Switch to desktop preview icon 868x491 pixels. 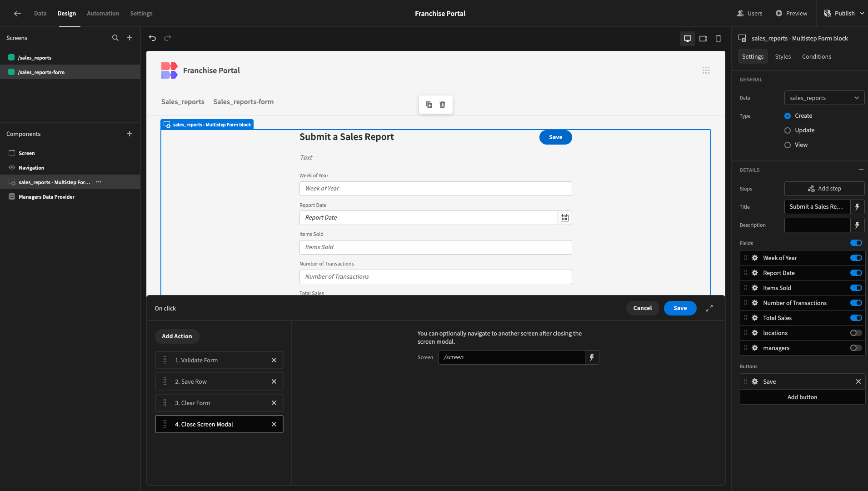tap(688, 39)
